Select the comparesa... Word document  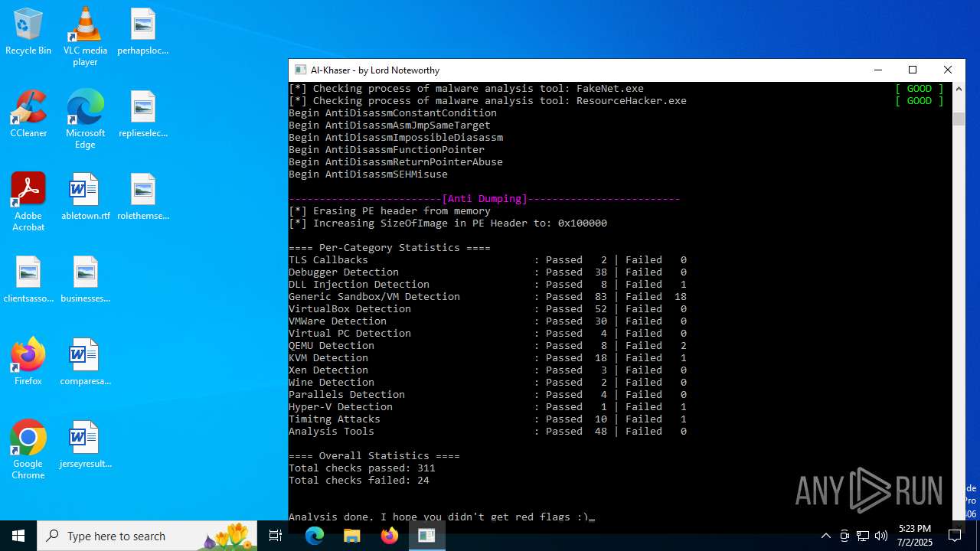click(85, 363)
